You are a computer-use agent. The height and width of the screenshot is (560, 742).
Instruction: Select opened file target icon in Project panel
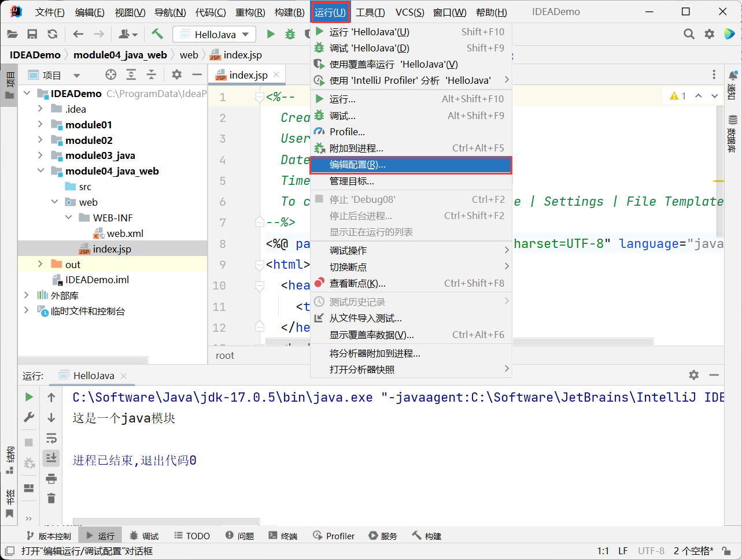coord(111,75)
